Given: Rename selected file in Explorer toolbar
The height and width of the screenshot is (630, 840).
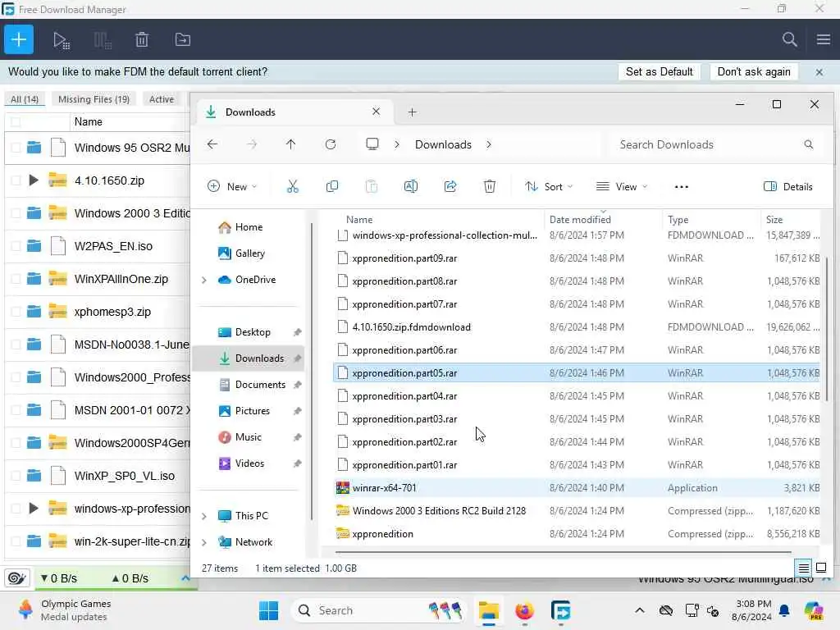Looking at the screenshot, I should coord(411,186).
